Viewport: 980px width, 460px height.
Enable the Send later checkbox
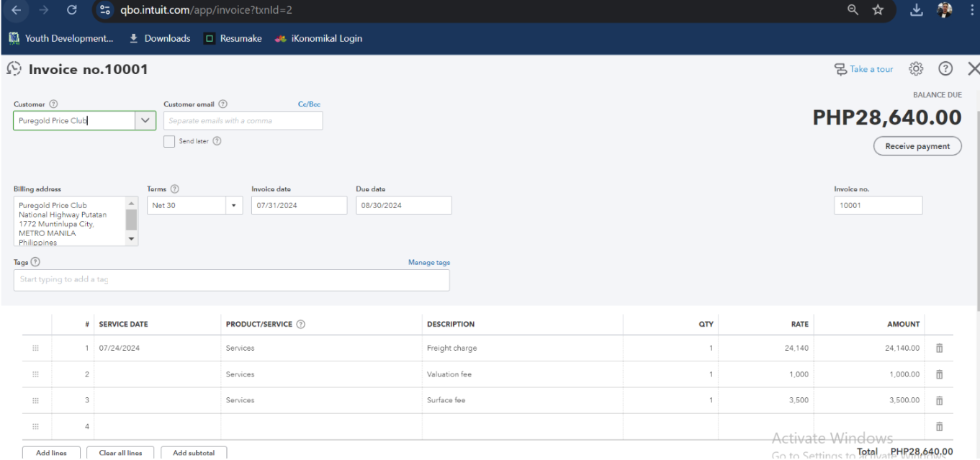(169, 141)
